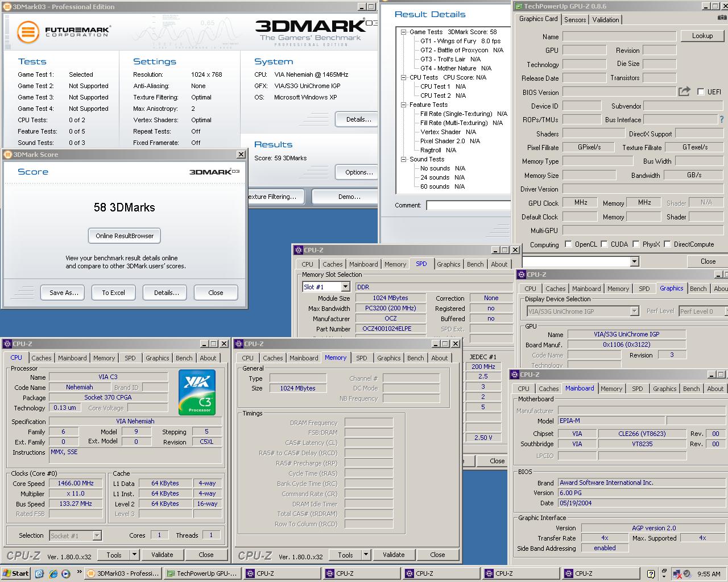728x582 pixels.
Task: Switch to 3DMark03 via the taskbar
Action: (x=123, y=573)
